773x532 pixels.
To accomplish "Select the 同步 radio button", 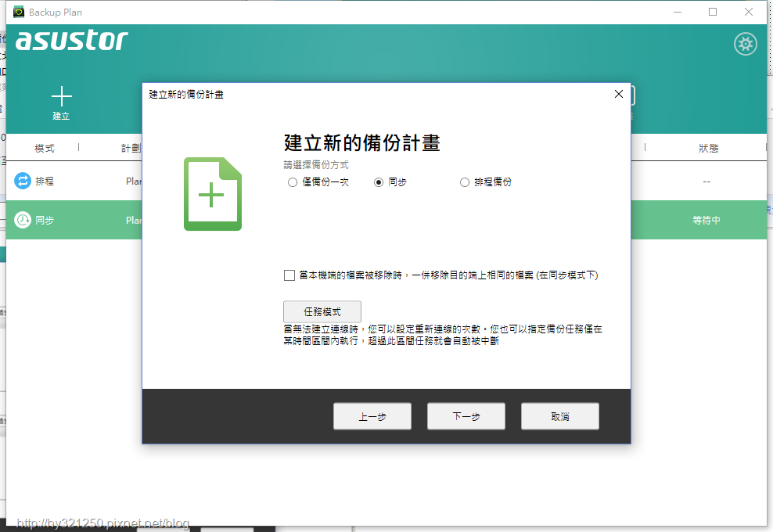I will point(379,182).
